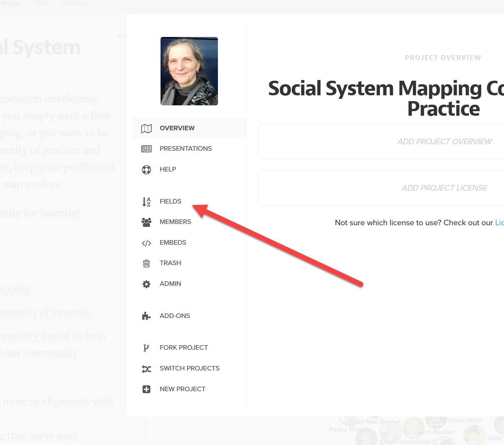504x445 pixels.
Task: Click the user profile photo
Action: tap(189, 71)
